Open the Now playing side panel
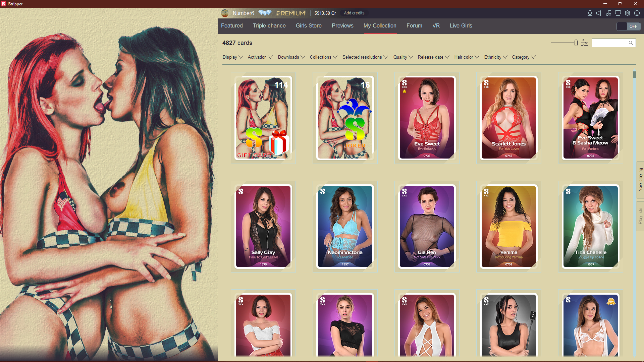 pos(640,180)
